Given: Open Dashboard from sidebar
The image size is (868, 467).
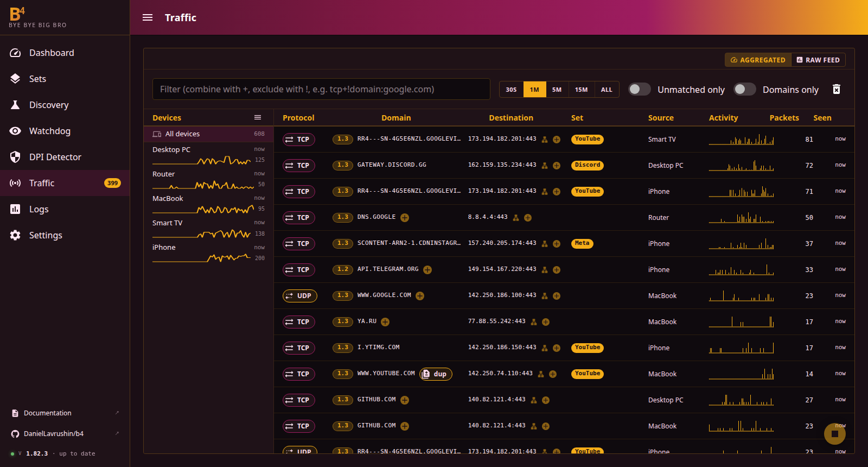Looking at the screenshot, I should [65, 53].
